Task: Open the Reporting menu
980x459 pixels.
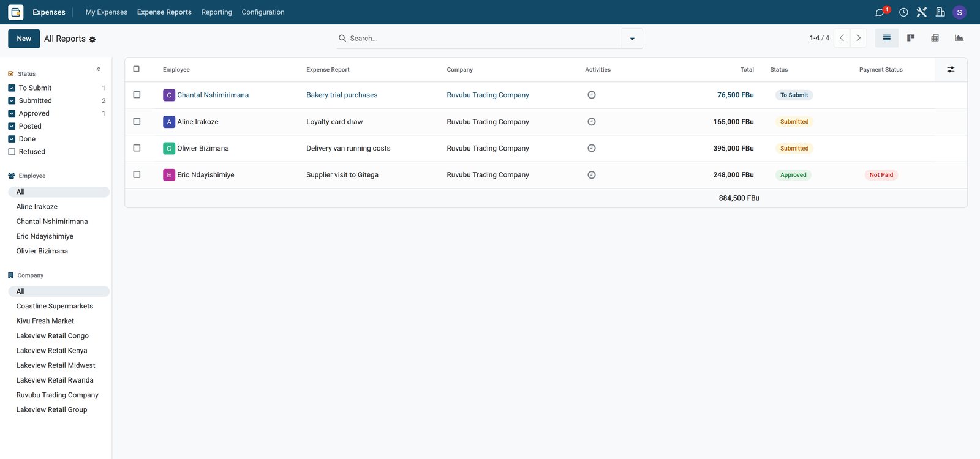Action: tap(217, 12)
